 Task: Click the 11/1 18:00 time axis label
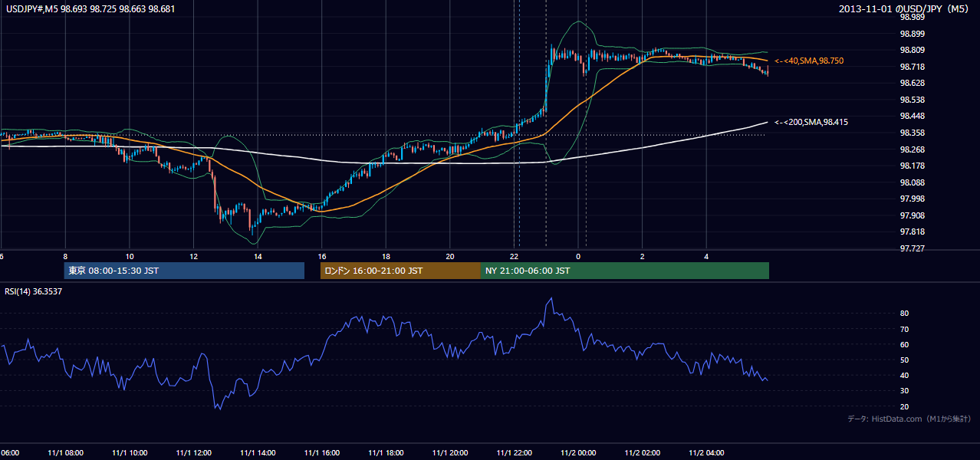click(x=386, y=452)
